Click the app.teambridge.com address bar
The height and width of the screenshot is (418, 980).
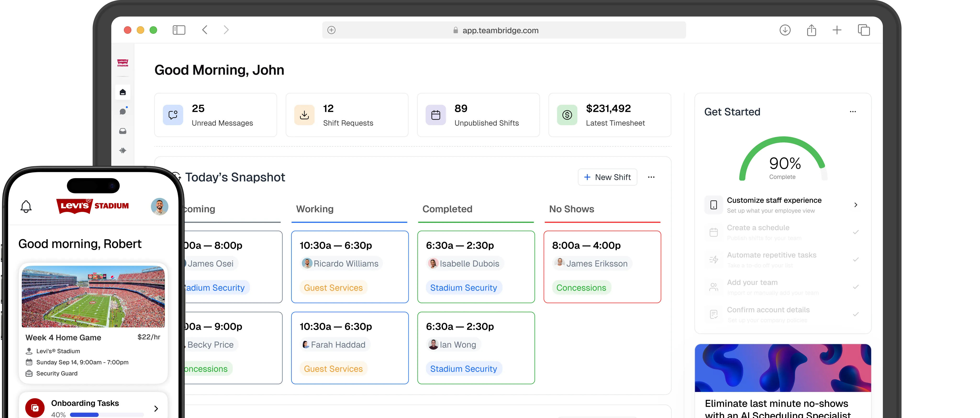point(500,30)
